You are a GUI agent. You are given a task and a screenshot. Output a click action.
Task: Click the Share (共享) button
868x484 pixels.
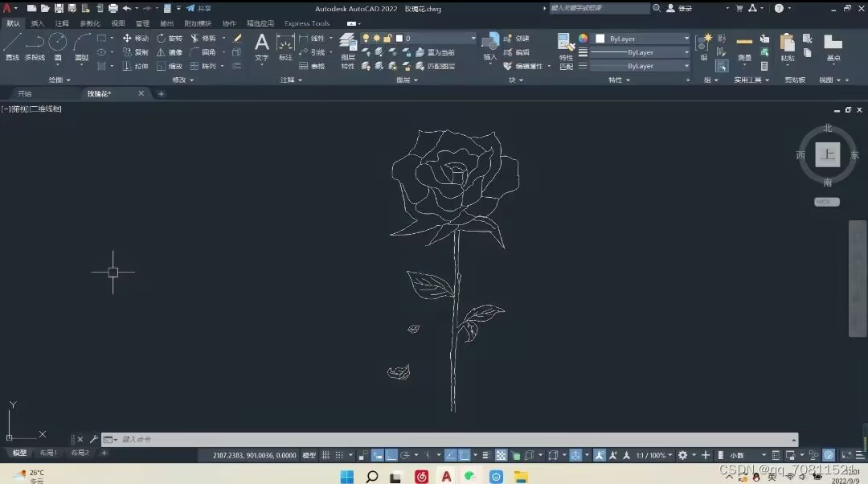click(x=199, y=8)
